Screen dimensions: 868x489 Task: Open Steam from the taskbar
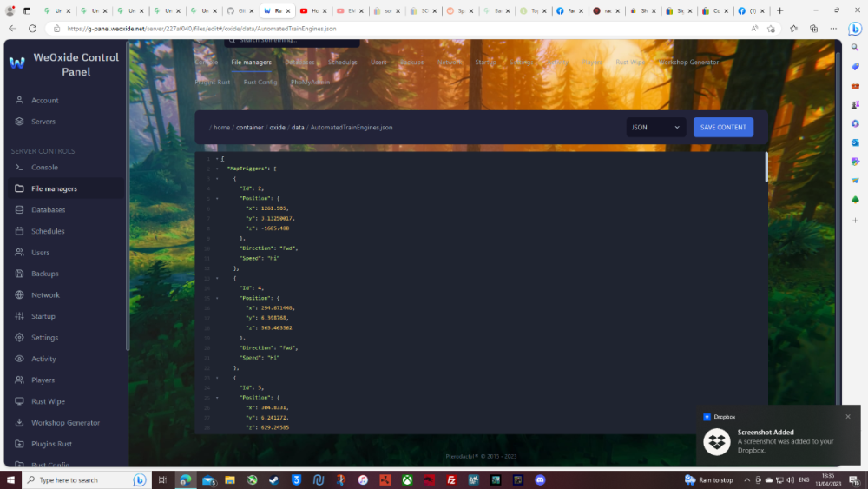point(274,480)
